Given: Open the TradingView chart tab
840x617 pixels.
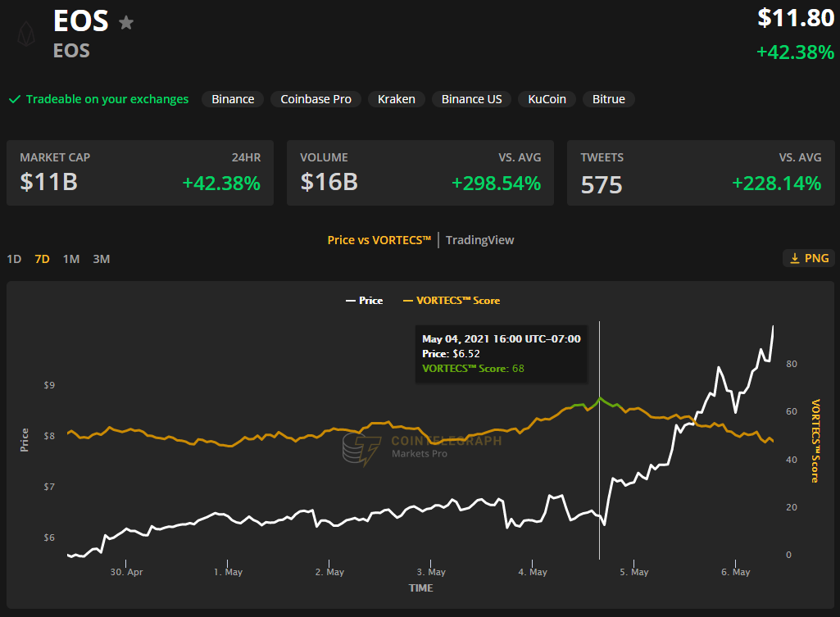Looking at the screenshot, I should 479,240.
